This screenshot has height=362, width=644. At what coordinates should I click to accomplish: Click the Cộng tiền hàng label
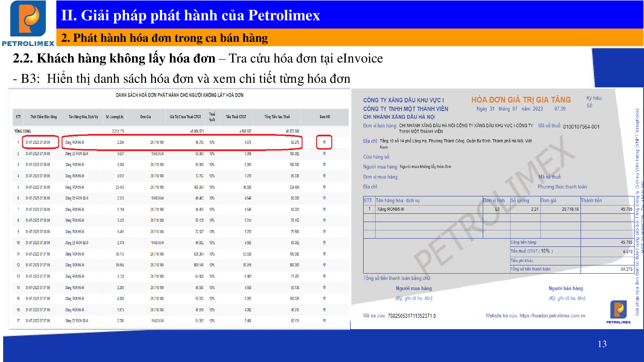tap(524, 242)
